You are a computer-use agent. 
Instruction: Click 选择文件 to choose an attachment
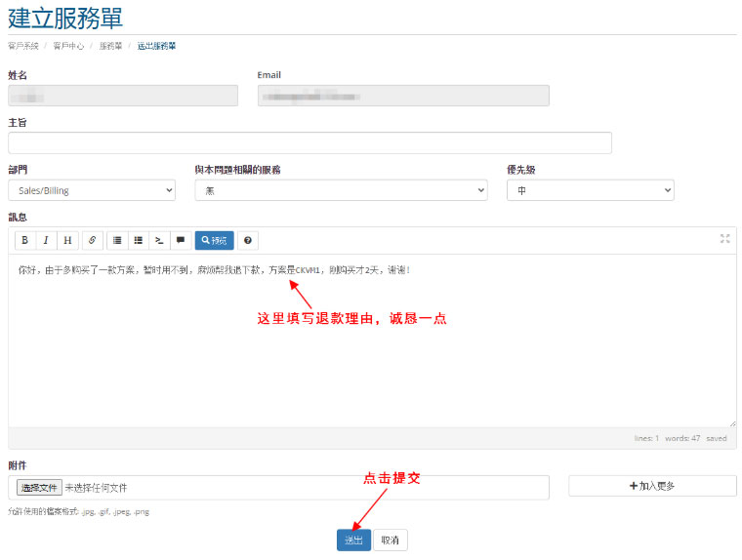[x=39, y=488]
